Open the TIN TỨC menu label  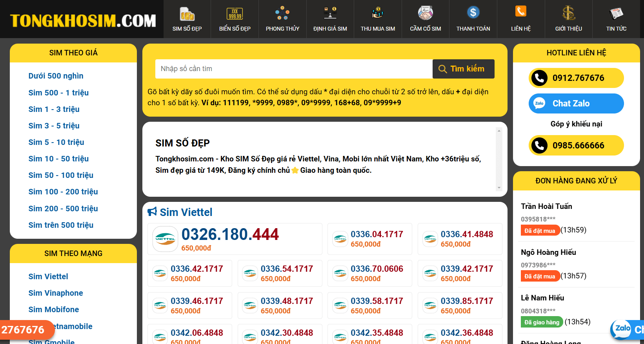616,29
